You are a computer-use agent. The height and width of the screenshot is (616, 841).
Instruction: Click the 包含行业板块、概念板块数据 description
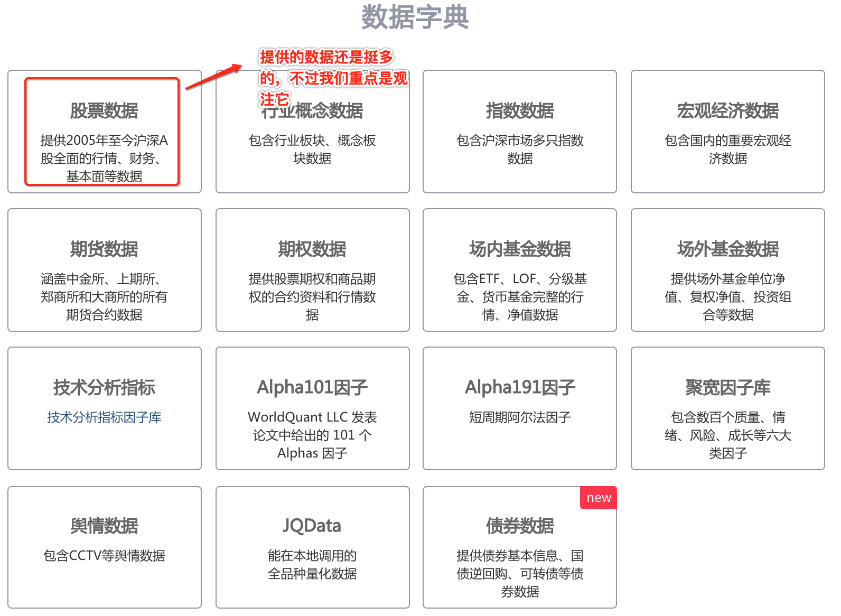[313, 150]
